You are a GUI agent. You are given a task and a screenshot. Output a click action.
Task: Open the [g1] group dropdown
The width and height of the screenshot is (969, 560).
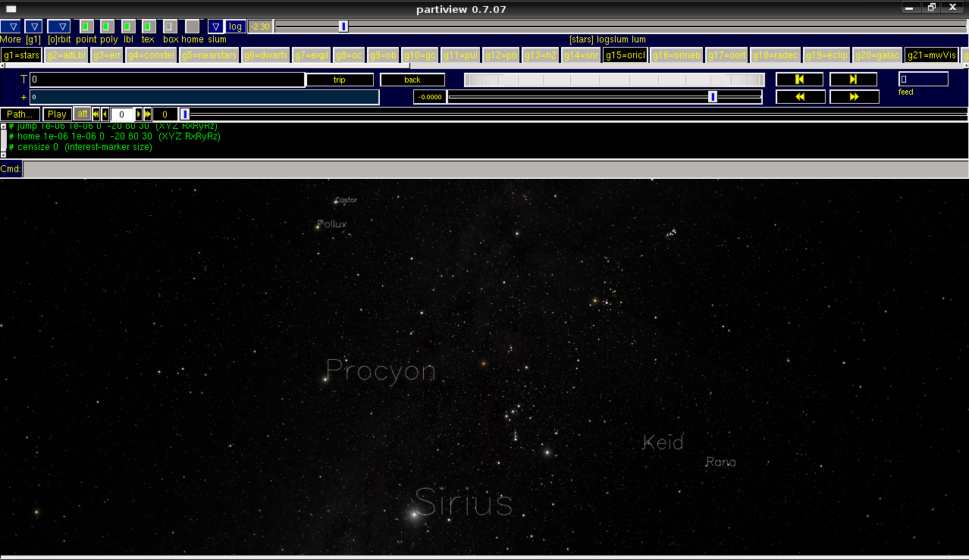[33, 27]
